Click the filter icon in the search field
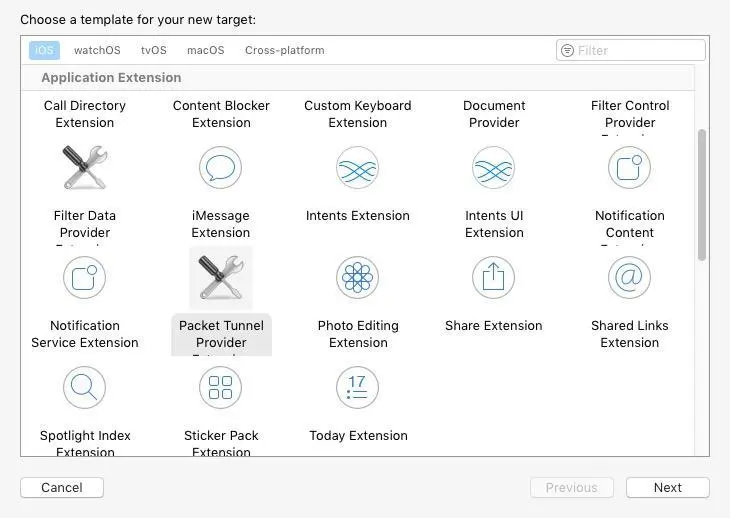 (568, 50)
